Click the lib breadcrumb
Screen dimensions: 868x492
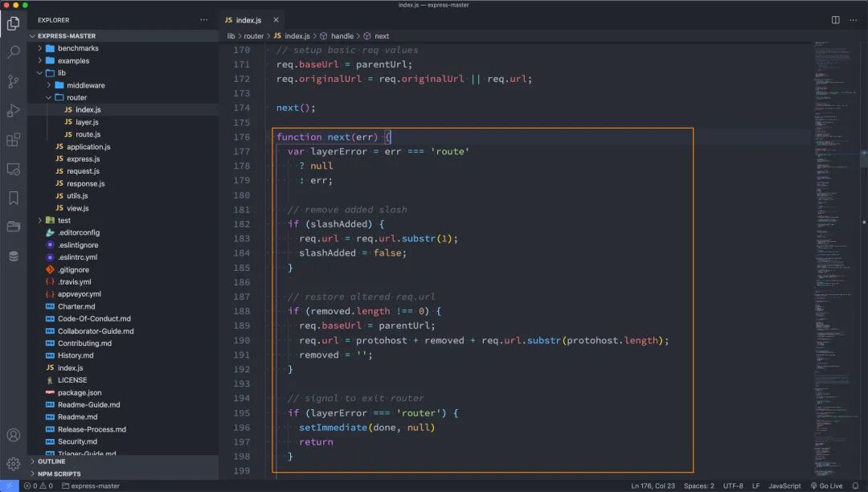point(231,36)
